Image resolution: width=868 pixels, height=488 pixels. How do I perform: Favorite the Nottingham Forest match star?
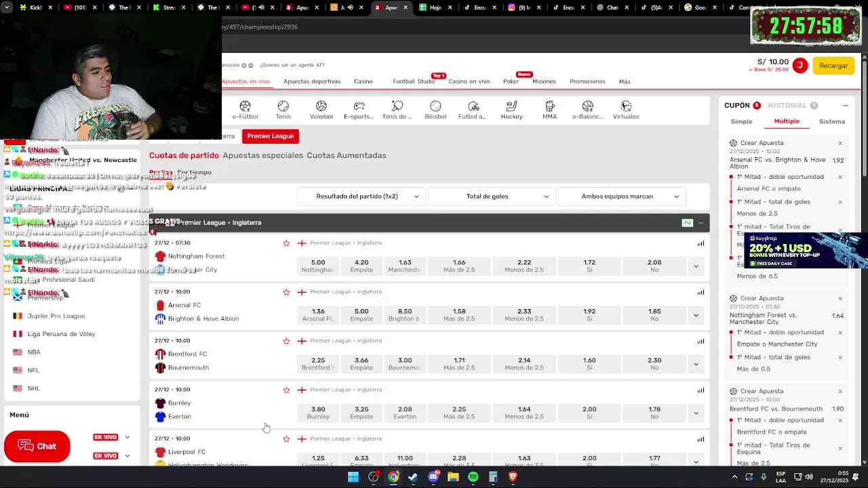point(286,243)
